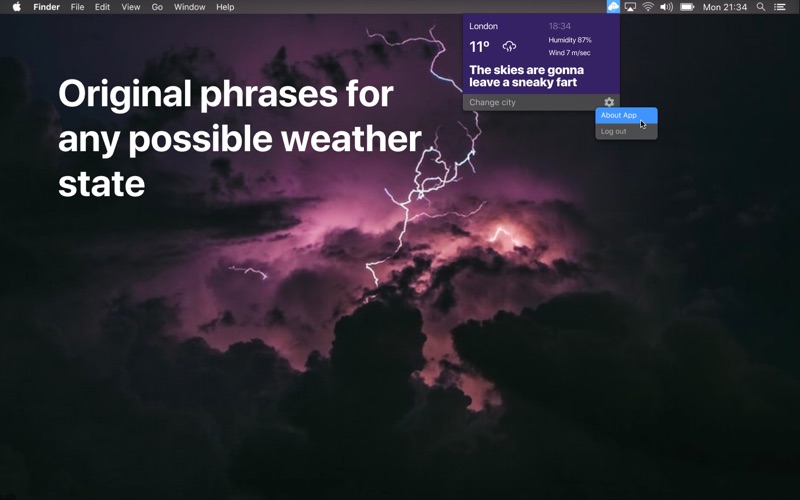Open the Window menu

point(189,7)
